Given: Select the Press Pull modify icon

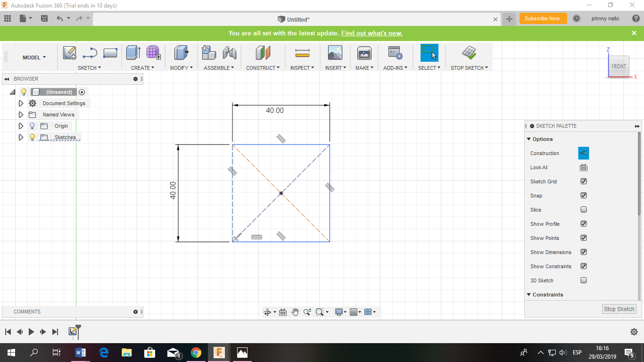Looking at the screenshot, I should (x=181, y=52).
